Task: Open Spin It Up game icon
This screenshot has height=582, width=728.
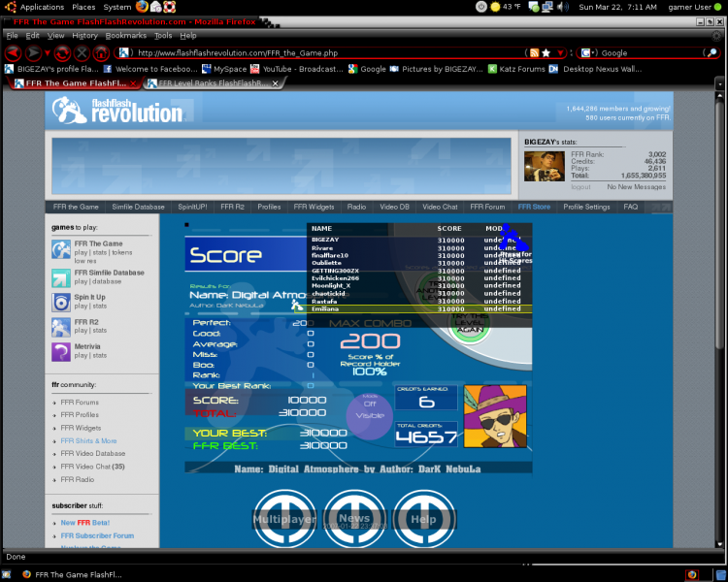Action: pyautogui.click(x=61, y=303)
